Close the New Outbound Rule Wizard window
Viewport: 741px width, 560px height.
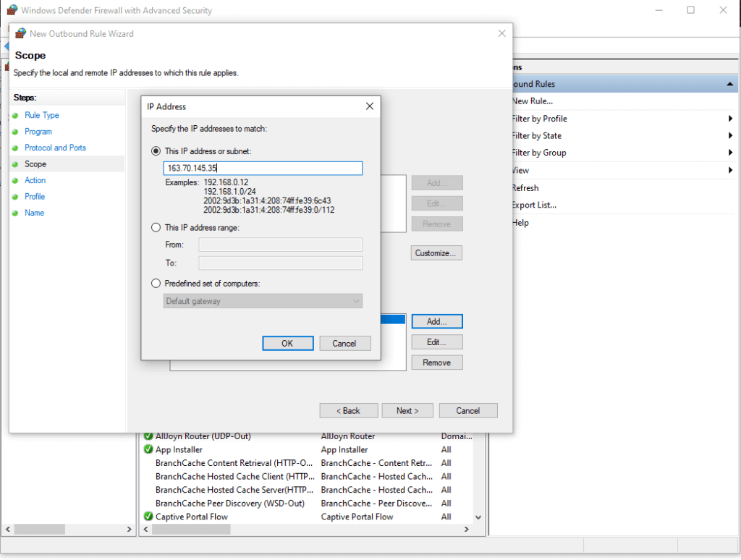point(502,33)
